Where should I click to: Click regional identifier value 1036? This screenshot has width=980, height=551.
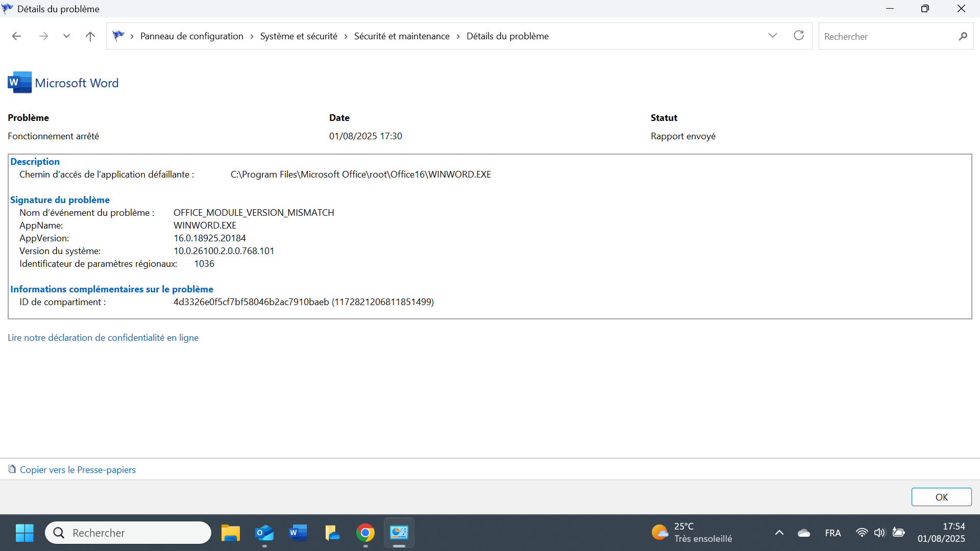(x=204, y=264)
